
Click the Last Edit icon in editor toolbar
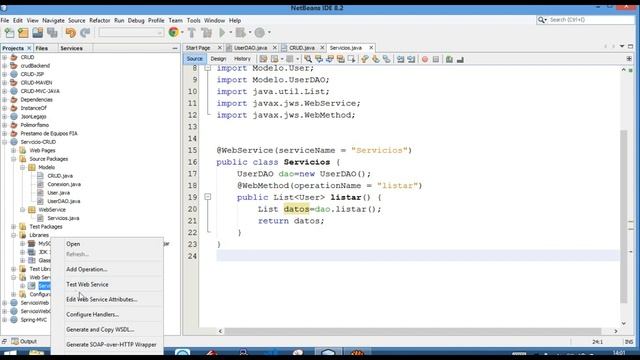tap(263, 60)
